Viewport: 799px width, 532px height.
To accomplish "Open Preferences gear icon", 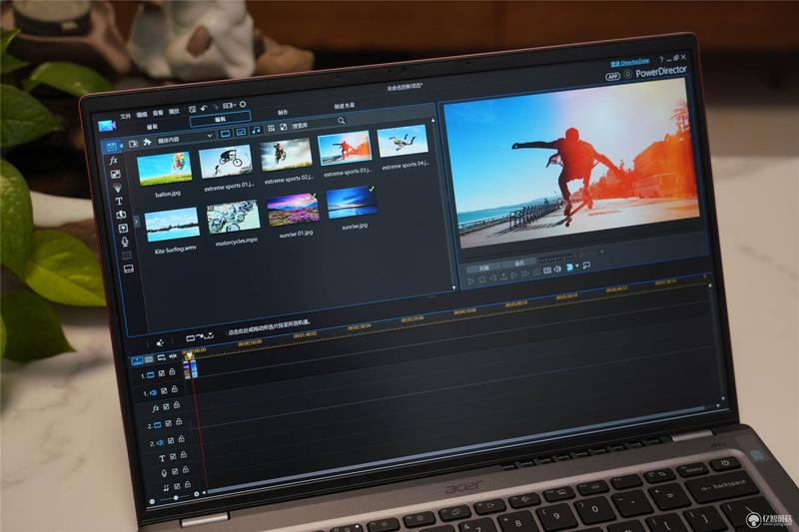I will (x=243, y=104).
